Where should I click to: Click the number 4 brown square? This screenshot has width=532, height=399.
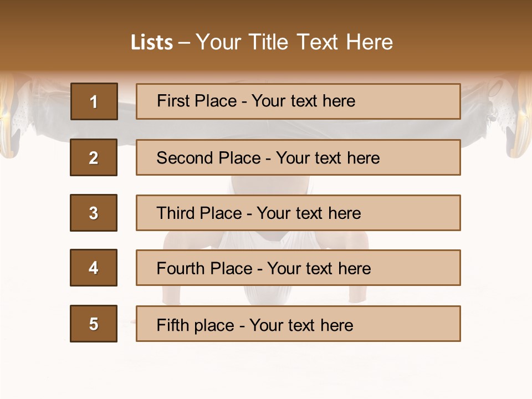[94, 268]
